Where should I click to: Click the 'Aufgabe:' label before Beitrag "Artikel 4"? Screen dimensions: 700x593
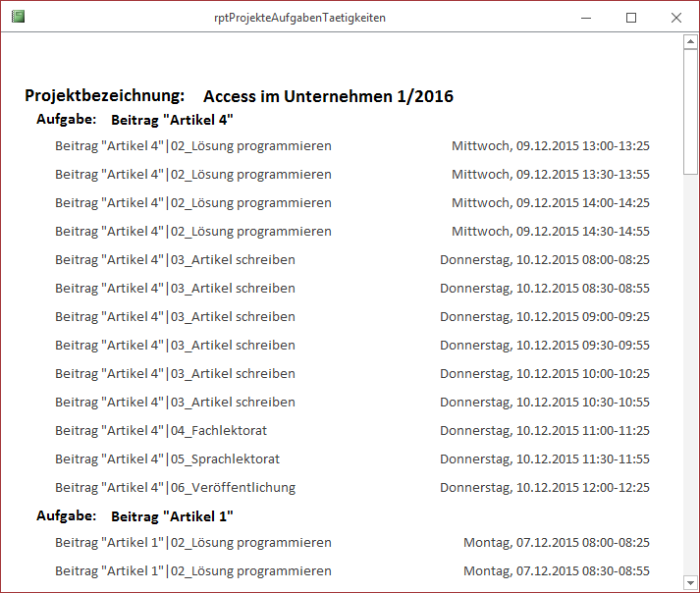(x=66, y=119)
